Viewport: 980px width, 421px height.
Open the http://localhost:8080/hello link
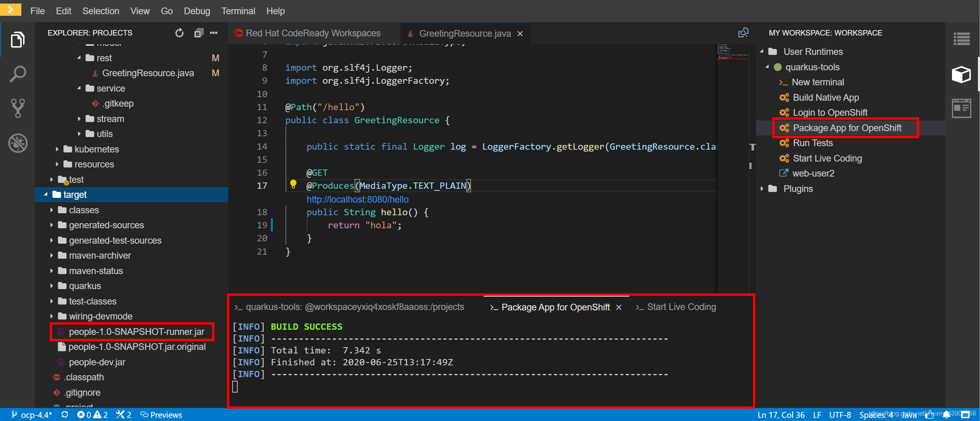coord(357,199)
